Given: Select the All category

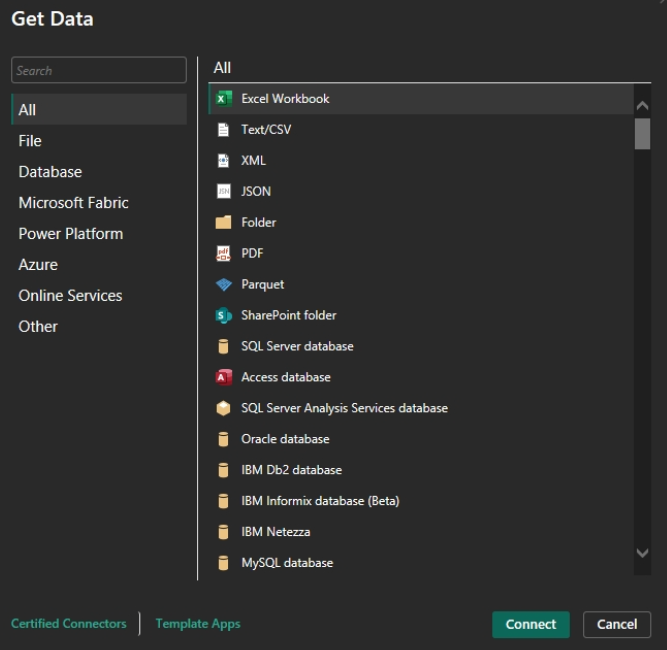Looking at the screenshot, I should tap(99, 110).
